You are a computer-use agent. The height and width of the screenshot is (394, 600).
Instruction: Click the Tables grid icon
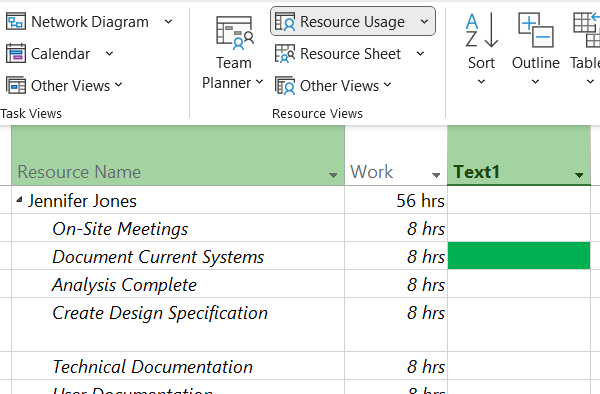tap(586, 30)
